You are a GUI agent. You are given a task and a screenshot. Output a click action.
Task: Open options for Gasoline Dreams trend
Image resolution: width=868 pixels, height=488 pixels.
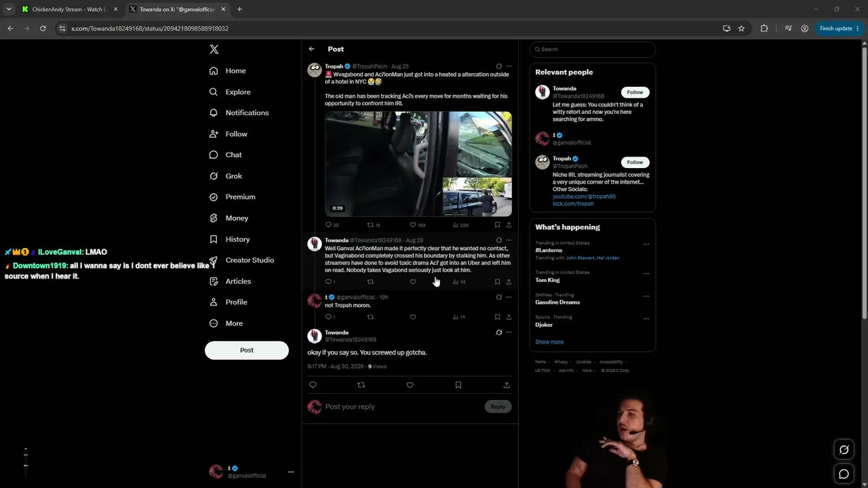[x=646, y=296]
